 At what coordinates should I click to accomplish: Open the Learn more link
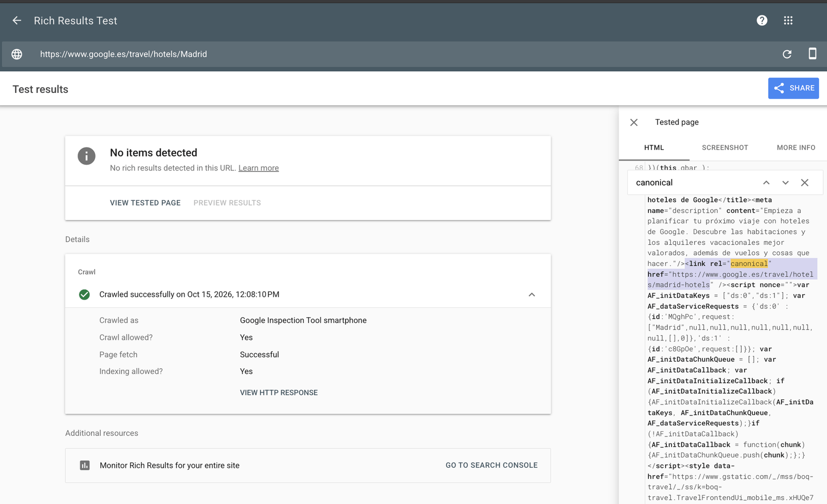click(258, 168)
